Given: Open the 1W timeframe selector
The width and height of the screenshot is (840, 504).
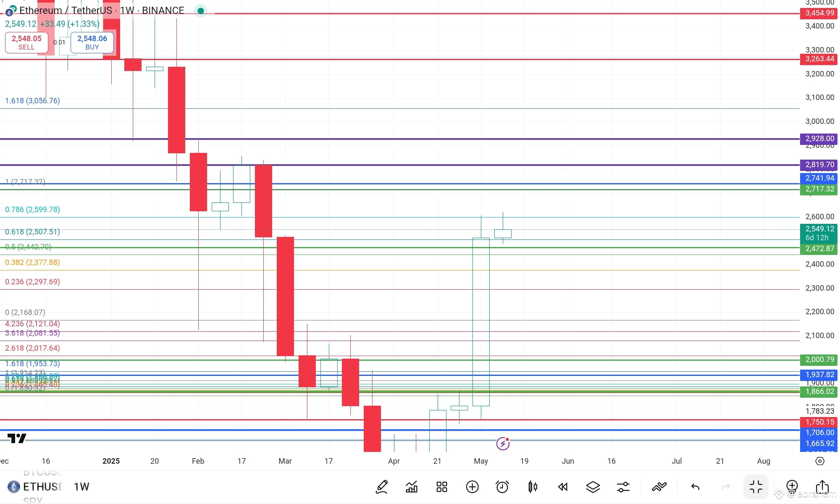Looking at the screenshot, I should [81, 487].
